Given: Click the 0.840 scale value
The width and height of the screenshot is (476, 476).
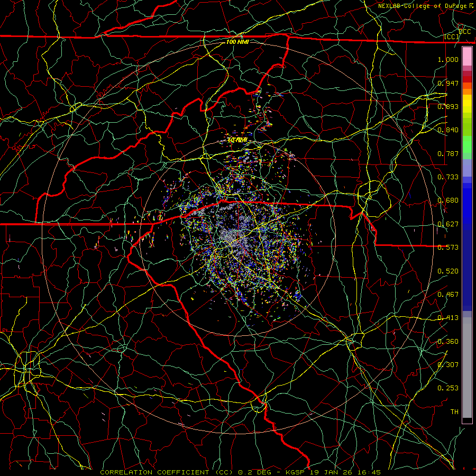Looking at the screenshot, I should click(x=448, y=130).
